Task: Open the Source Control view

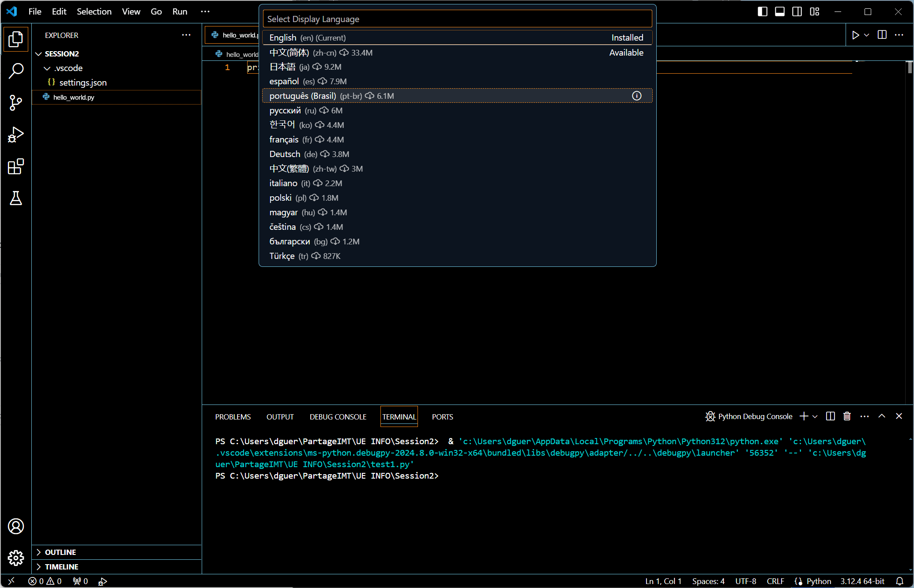Action: pyautogui.click(x=16, y=102)
